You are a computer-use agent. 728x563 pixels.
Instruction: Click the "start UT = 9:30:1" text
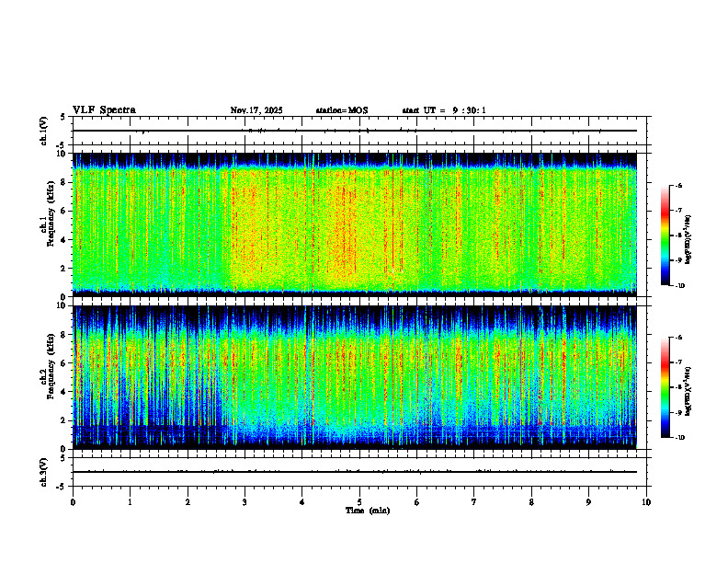tap(444, 110)
